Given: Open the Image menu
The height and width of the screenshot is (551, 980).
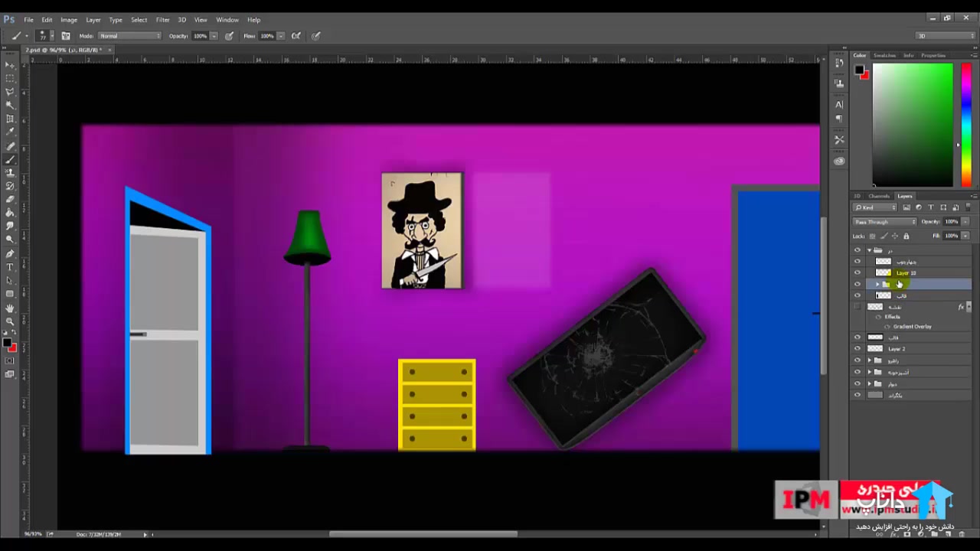Looking at the screenshot, I should [x=69, y=20].
